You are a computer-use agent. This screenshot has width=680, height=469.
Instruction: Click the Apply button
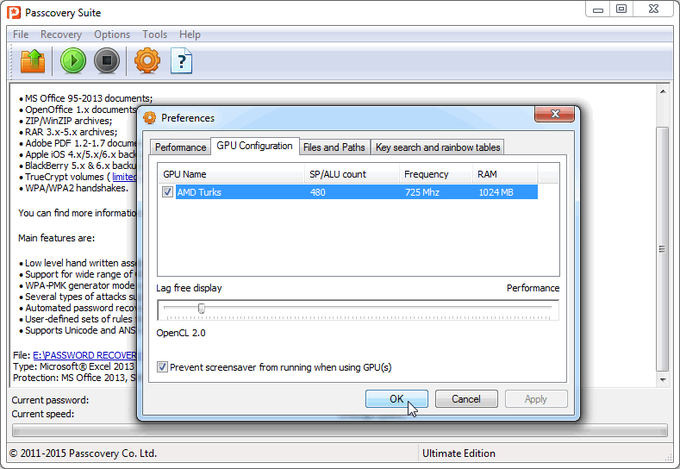point(536,399)
